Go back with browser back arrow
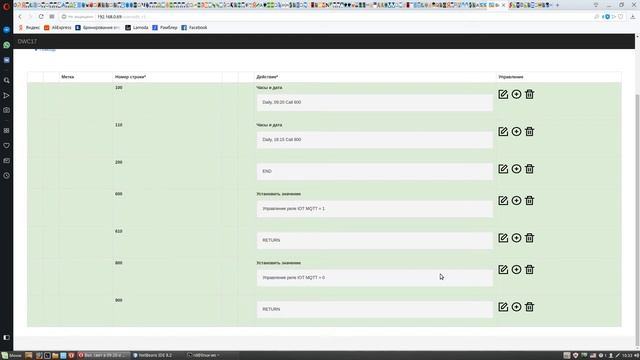The height and width of the screenshot is (360, 640). tap(20, 17)
